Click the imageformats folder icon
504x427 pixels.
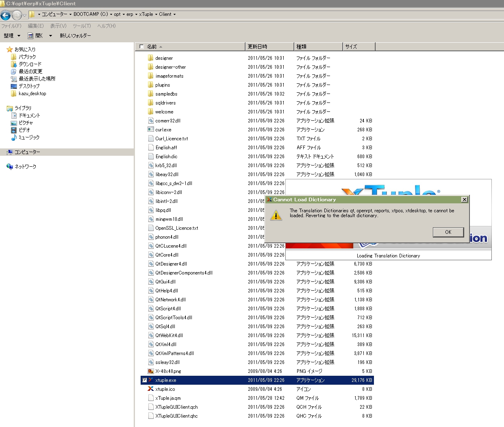click(x=150, y=76)
